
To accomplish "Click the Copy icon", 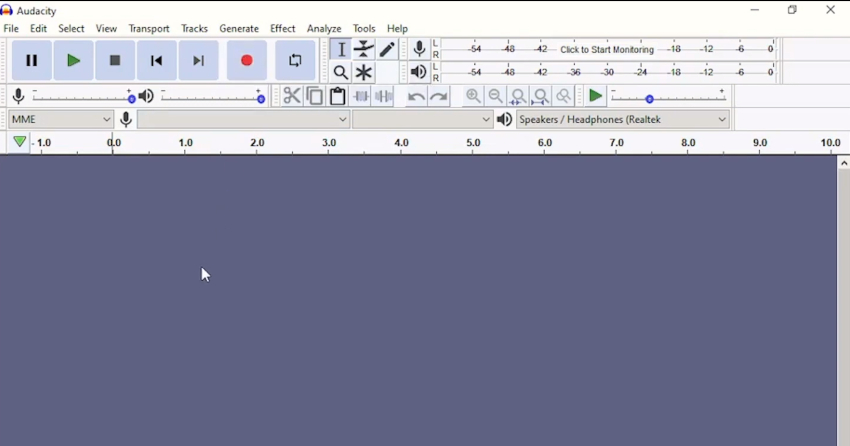I will (314, 96).
